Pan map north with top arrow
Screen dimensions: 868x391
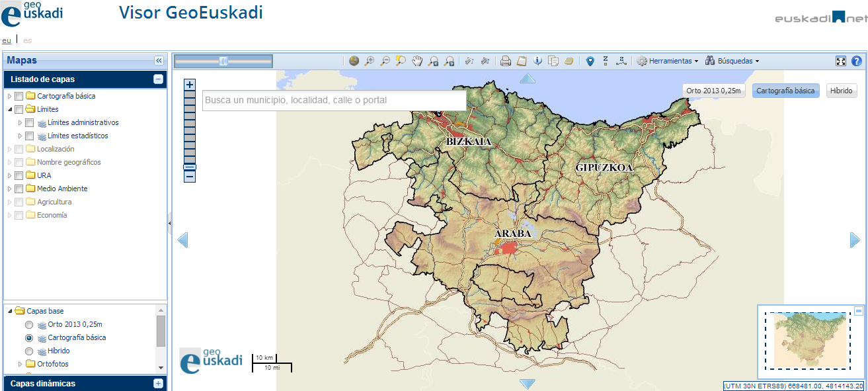pos(527,79)
